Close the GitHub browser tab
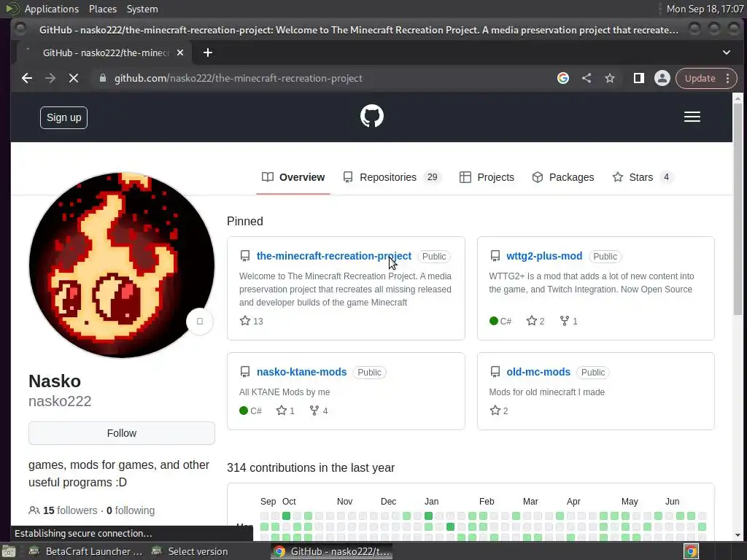The height and width of the screenshot is (560, 747). pyautogui.click(x=180, y=52)
